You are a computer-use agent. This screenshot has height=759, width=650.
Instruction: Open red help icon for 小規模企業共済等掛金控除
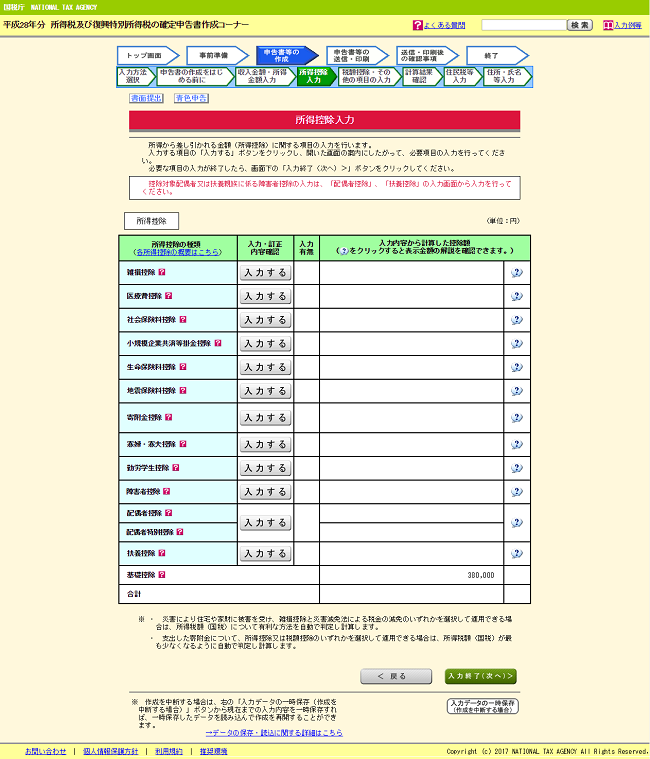click(x=218, y=343)
